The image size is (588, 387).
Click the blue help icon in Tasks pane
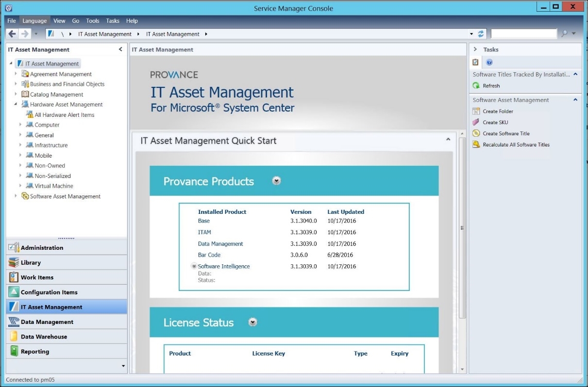[x=489, y=62]
